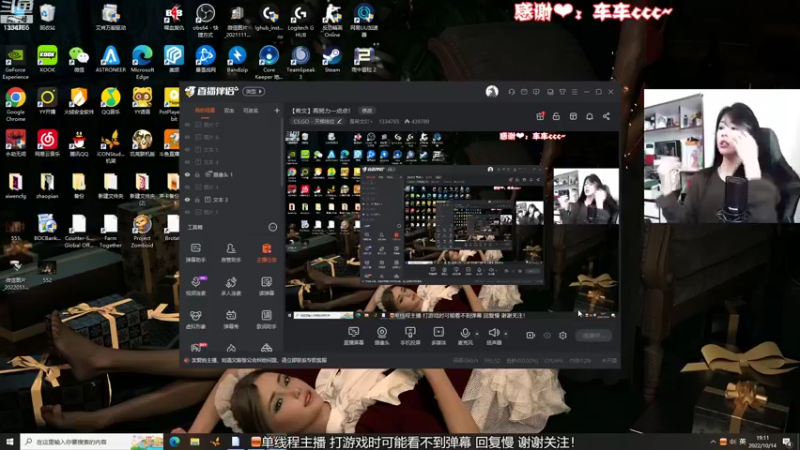This screenshot has width=800, height=450.
Task: Open the 读弹幕 tool
Action: [266, 286]
